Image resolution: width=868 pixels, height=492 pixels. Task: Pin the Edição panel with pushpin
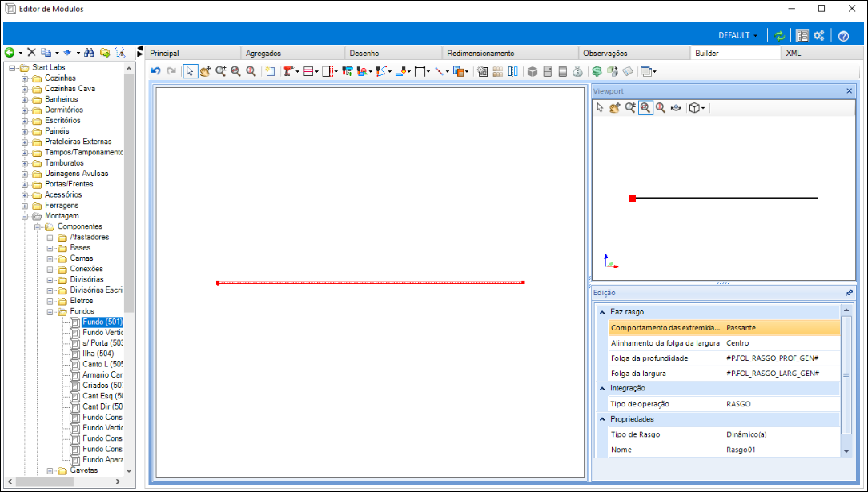click(x=850, y=293)
